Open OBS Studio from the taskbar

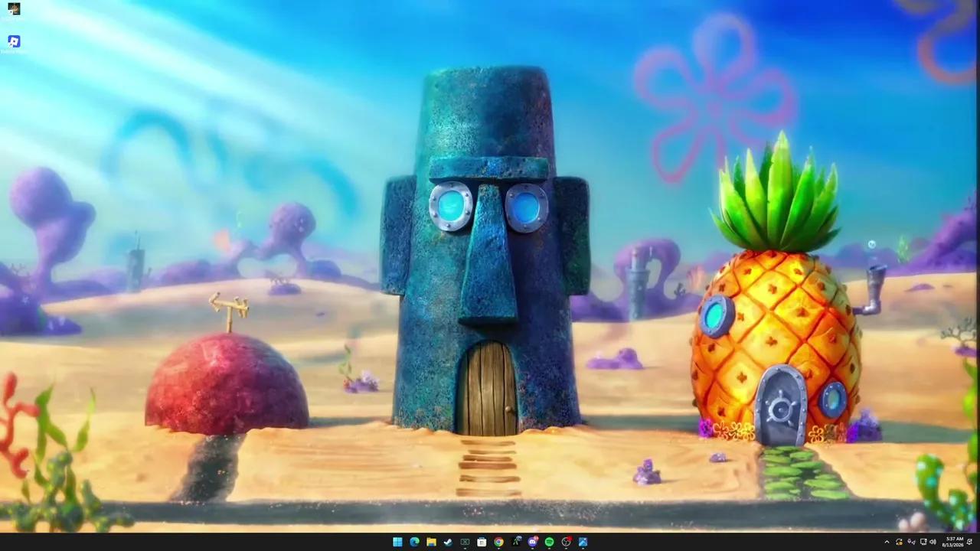tap(566, 542)
